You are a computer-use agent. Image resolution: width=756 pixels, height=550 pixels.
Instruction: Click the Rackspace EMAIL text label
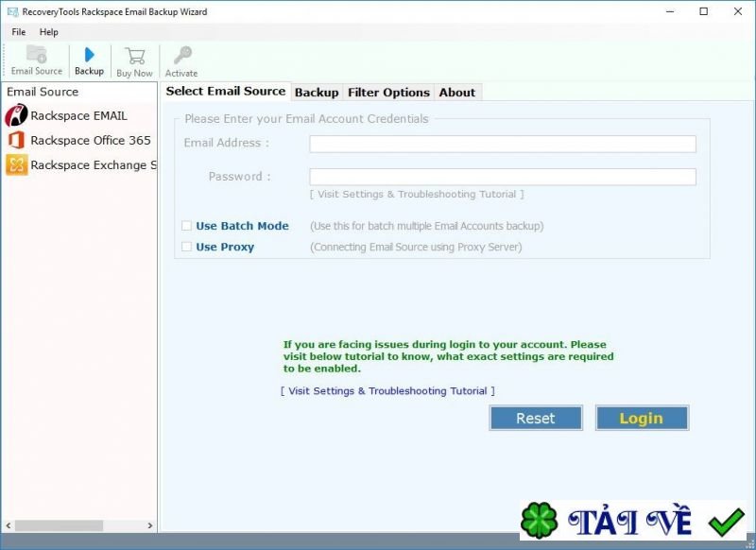(79, 115)
